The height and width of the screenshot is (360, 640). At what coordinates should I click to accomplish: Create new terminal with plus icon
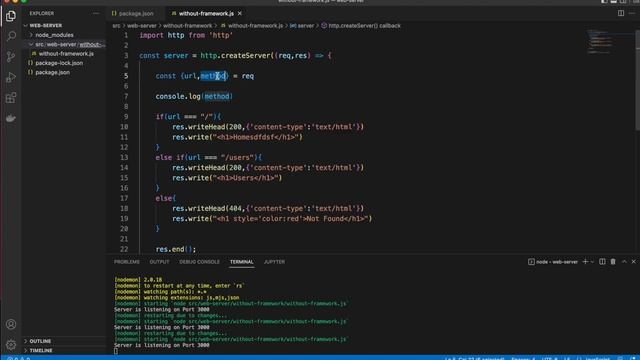[585, 262]
